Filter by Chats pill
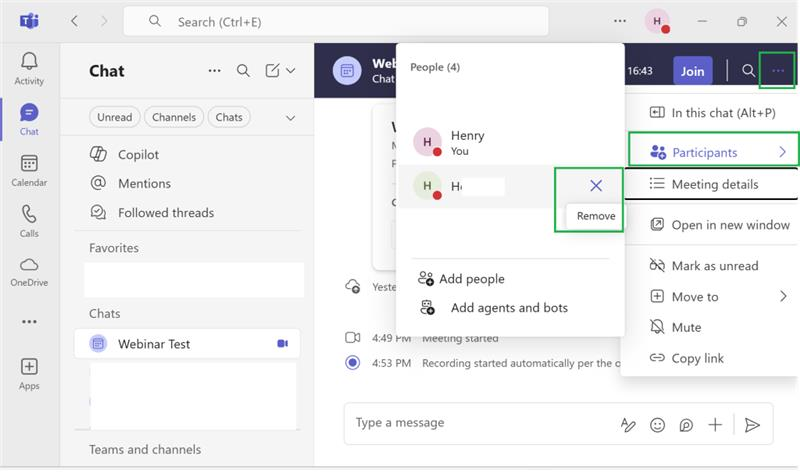Screen dimensions: 800x473 229,117
